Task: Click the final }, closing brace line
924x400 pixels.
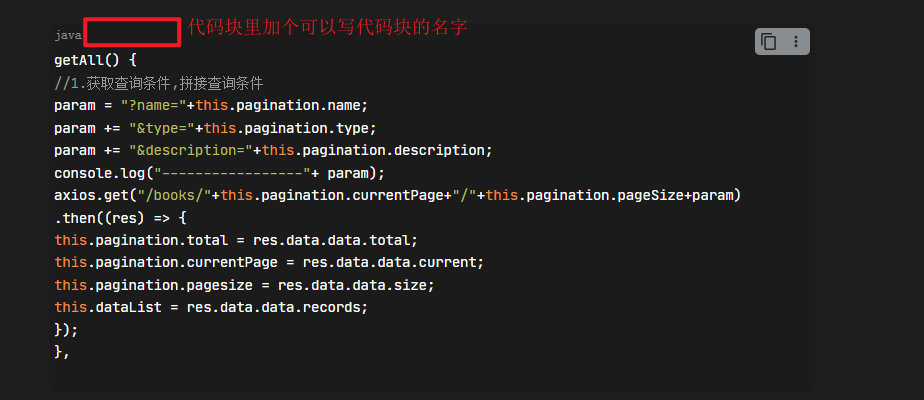Action: [x=62, y=350]
